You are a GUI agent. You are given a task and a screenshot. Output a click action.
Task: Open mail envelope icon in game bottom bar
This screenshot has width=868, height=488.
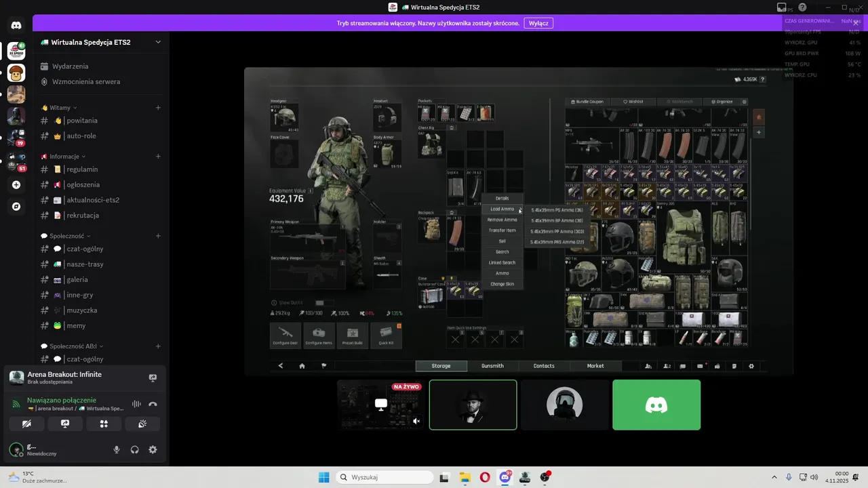tap(700, 366)
